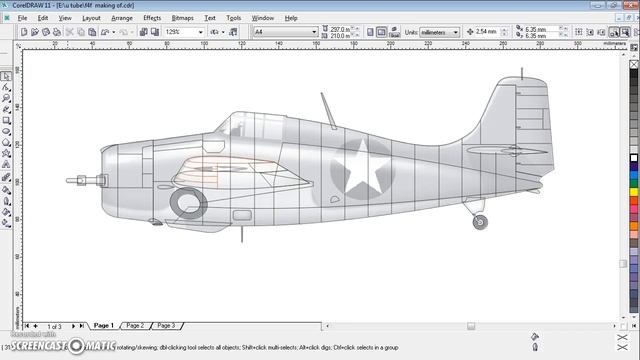Select the Ellipse tool
Viewport: 640px width, 360px height.
point(6,131)
